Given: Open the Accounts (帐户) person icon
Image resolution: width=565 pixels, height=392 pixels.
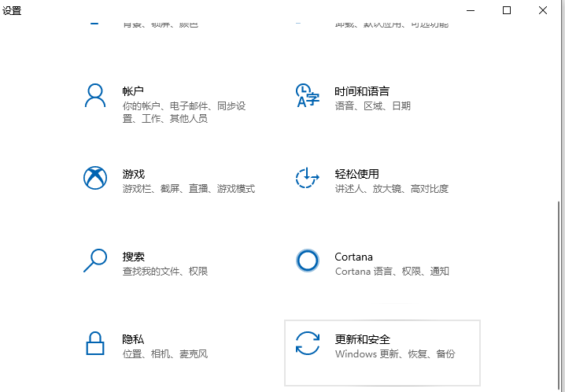Looking at the screenshot, I should 95,95.
